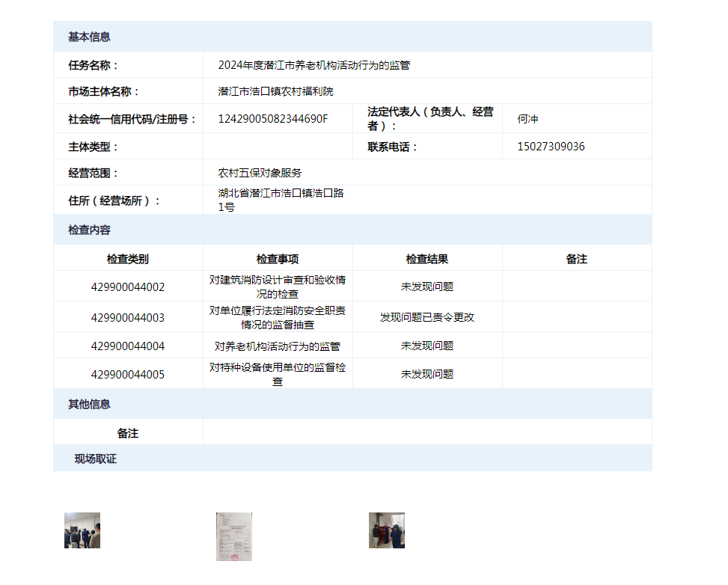728x585 pixels.
Task: Click the 法定代表人 label
Action: [x=430, y=118]
